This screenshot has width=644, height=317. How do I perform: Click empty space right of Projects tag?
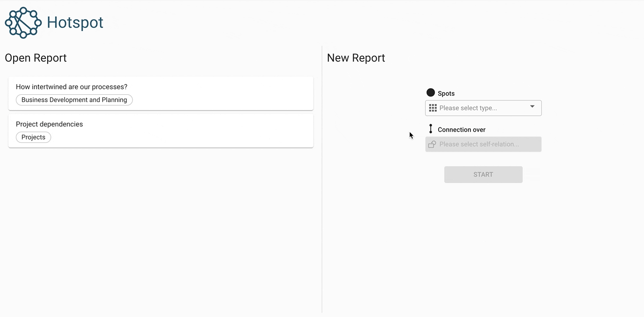point(187,137)
